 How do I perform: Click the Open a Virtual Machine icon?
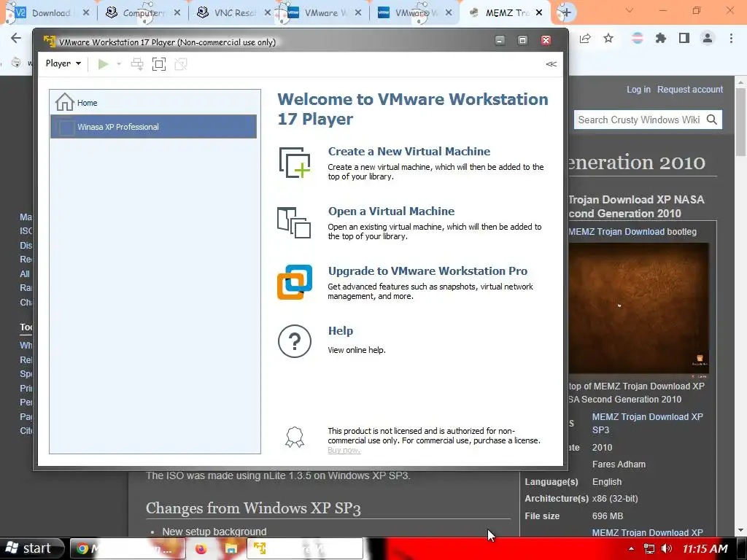(294, 222)
